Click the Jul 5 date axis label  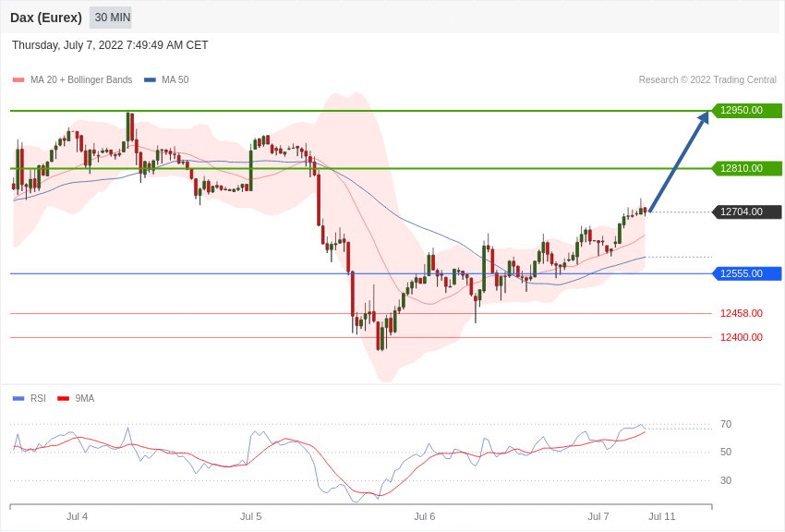pyautogui.click(x=251, y=516)
